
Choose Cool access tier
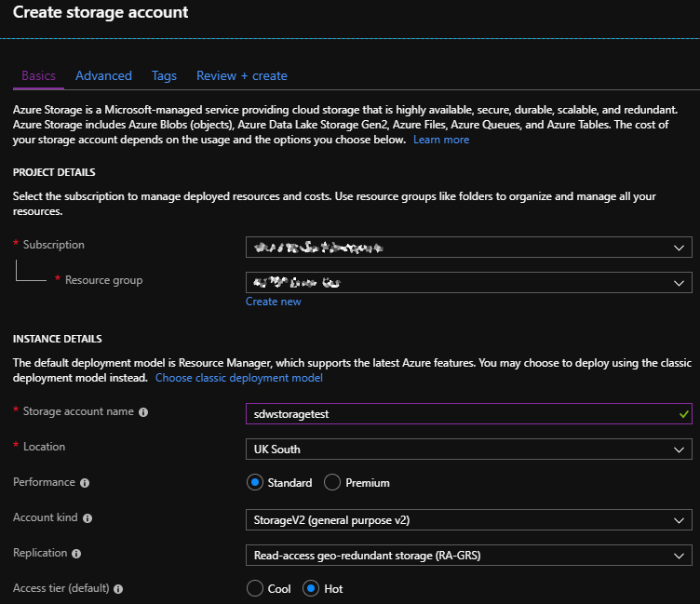point(254,589)
